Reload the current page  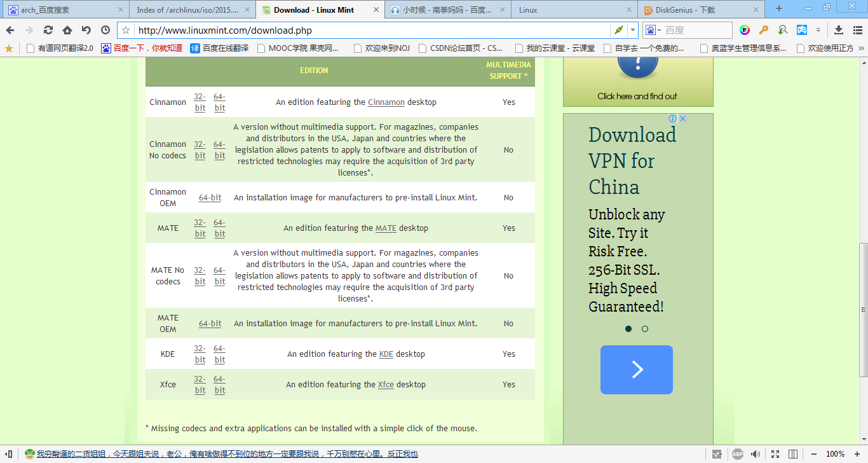point(48,30)
